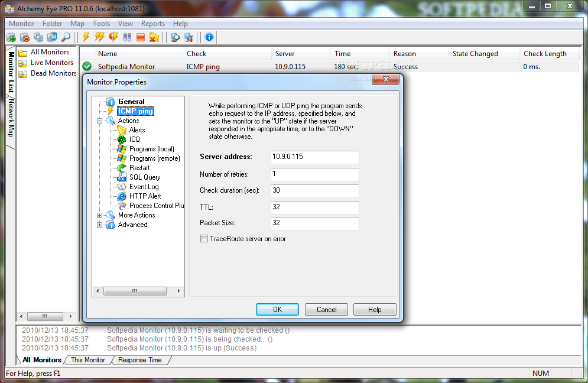Click the double lightning check-all icon
Viewport: 588px width, 383px height.
99,37
